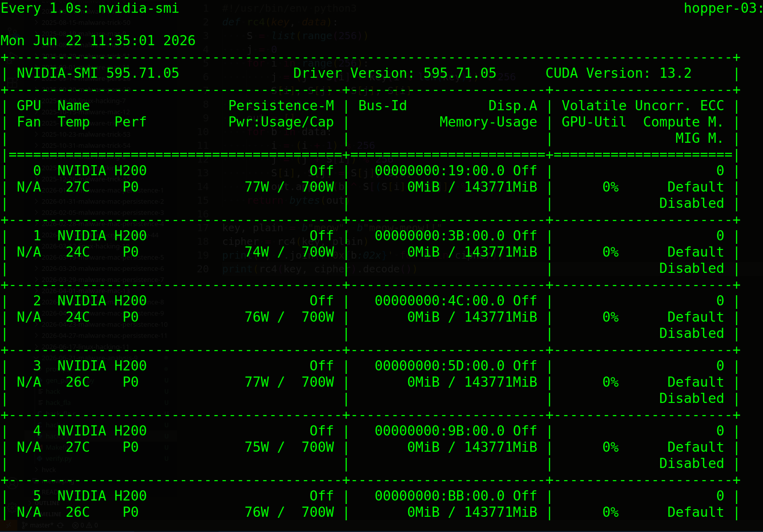Click bus ID '00000000:4C:00.0' for GPU 2
This screenshot has height=532, width=763.
[440, 301]
